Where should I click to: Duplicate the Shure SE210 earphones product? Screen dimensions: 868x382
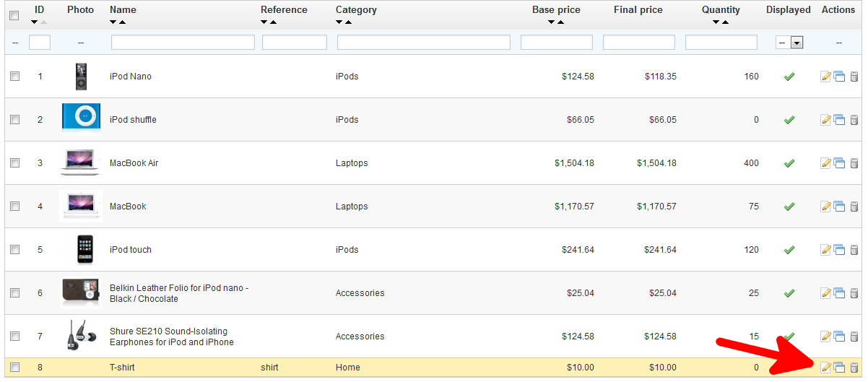tap(839, 337)
